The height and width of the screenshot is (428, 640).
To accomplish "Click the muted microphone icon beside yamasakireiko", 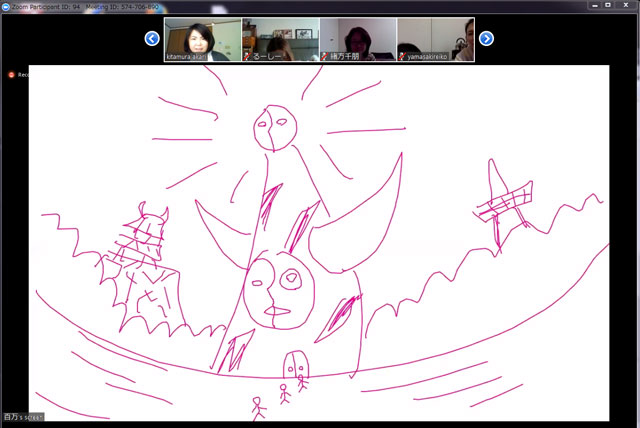I will click(x=402, y=56).
